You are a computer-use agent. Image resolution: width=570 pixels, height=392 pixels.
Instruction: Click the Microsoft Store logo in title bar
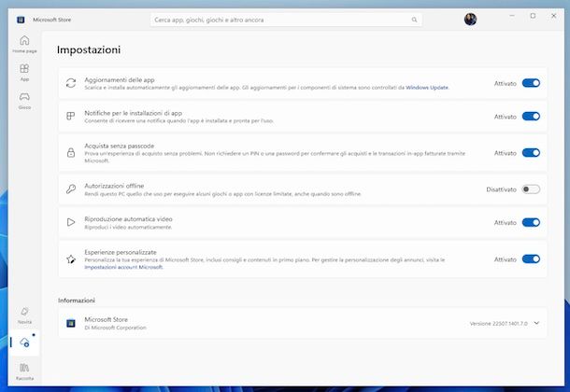[x=21, y=16]
